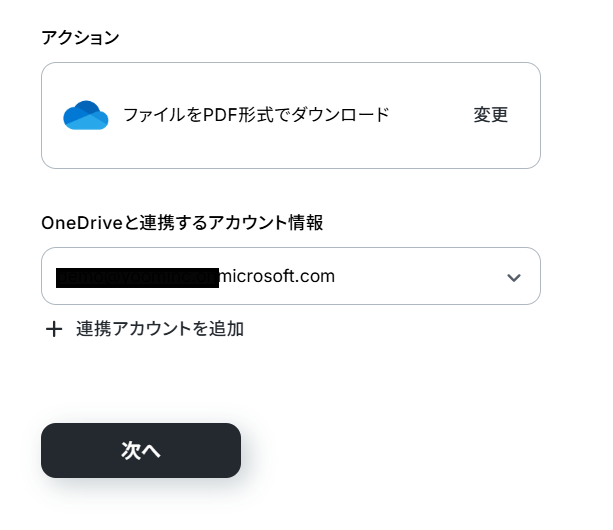Screen dimensions: 613x530
Task: Click the ファイルをPDF形式でダウンロード action text
Action: click(256, 115)
